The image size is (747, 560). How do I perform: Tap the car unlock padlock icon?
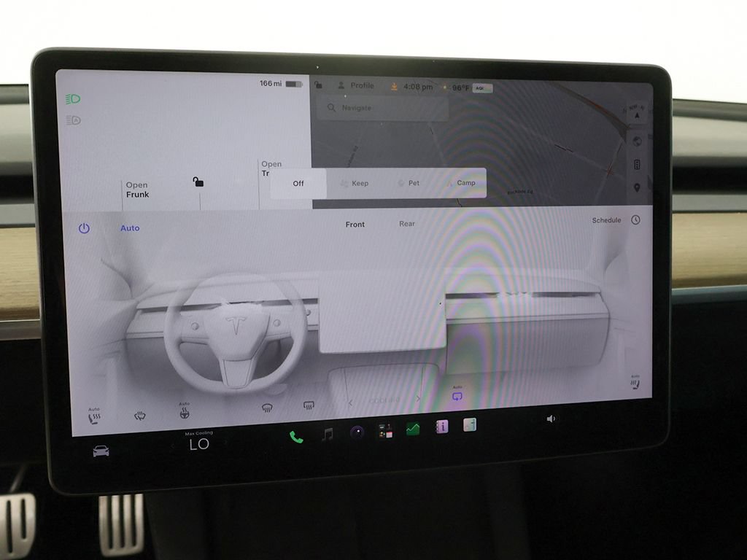click(198, 182)
